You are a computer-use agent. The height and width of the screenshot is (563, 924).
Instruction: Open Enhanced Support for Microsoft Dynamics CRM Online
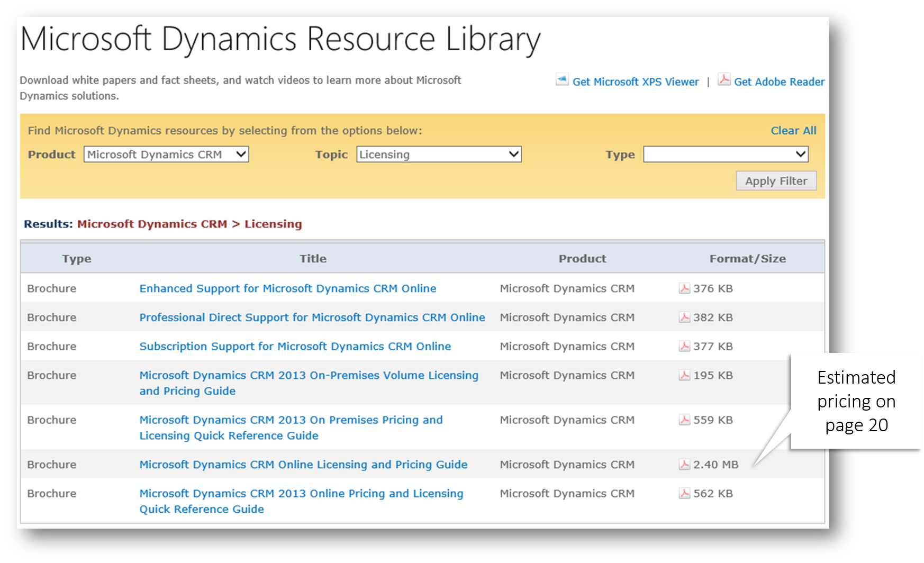click(x=288, y=288)
